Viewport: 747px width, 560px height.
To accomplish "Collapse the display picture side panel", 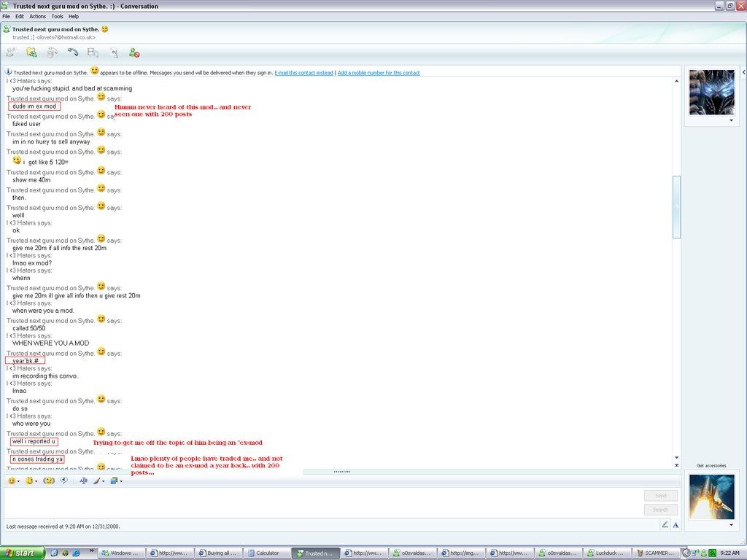I will (x=743, y=72).
